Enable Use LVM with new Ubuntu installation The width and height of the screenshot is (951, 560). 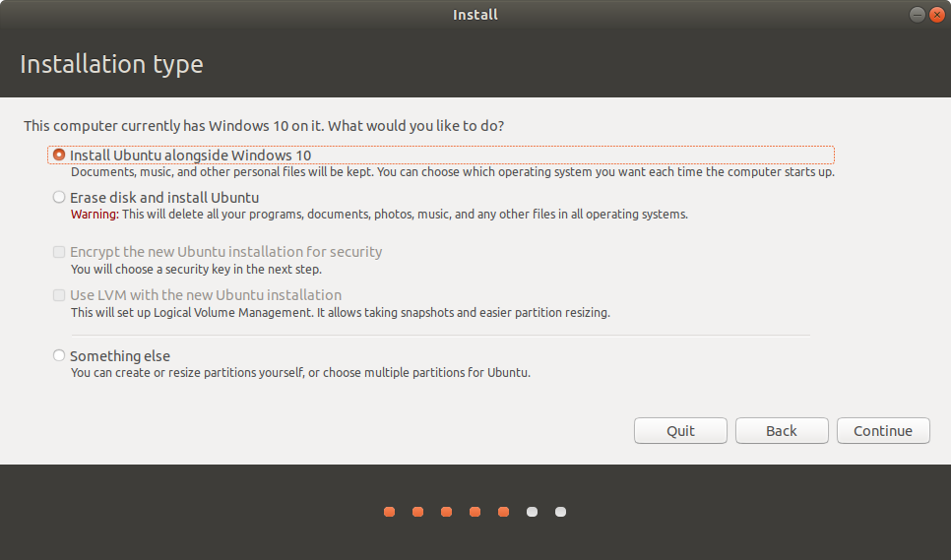click(59, 295)
